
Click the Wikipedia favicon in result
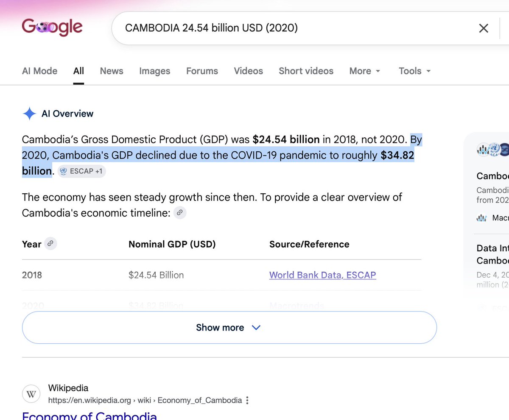31,394
